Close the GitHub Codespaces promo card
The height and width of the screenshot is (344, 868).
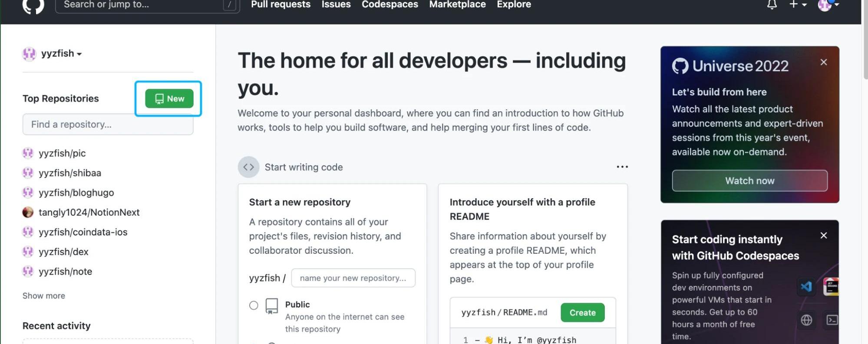pyautogui.click(x=823, y=236)
